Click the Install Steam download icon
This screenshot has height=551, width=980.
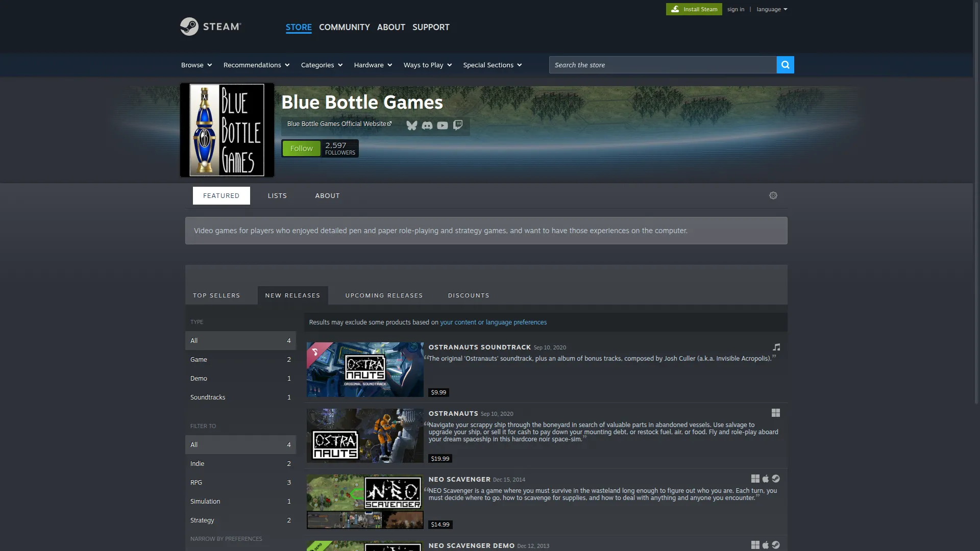(675, 9)
